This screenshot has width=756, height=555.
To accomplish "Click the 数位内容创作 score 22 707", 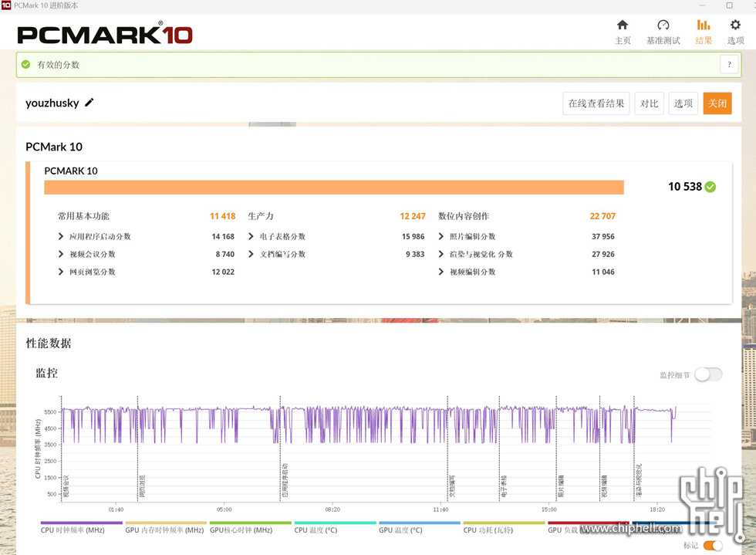I will (x=602, y=216).
